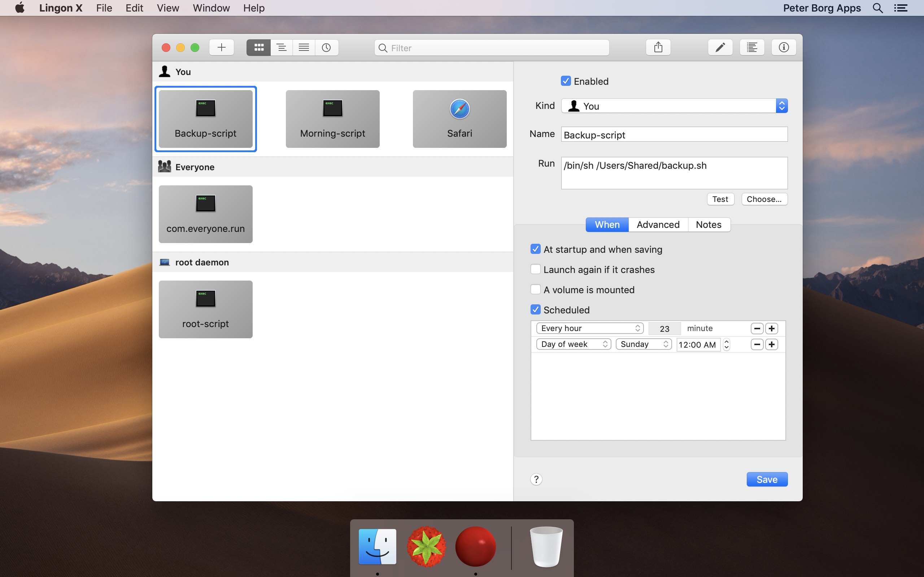Show the info panel with the info icon
Viewport: 924px width, 577px height.
click(783, 47)
